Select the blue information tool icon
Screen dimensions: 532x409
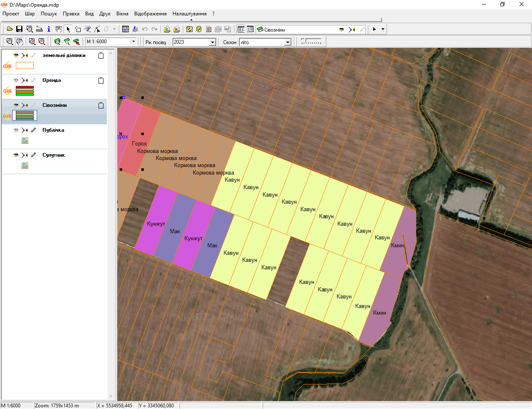(x=49, y=29)
